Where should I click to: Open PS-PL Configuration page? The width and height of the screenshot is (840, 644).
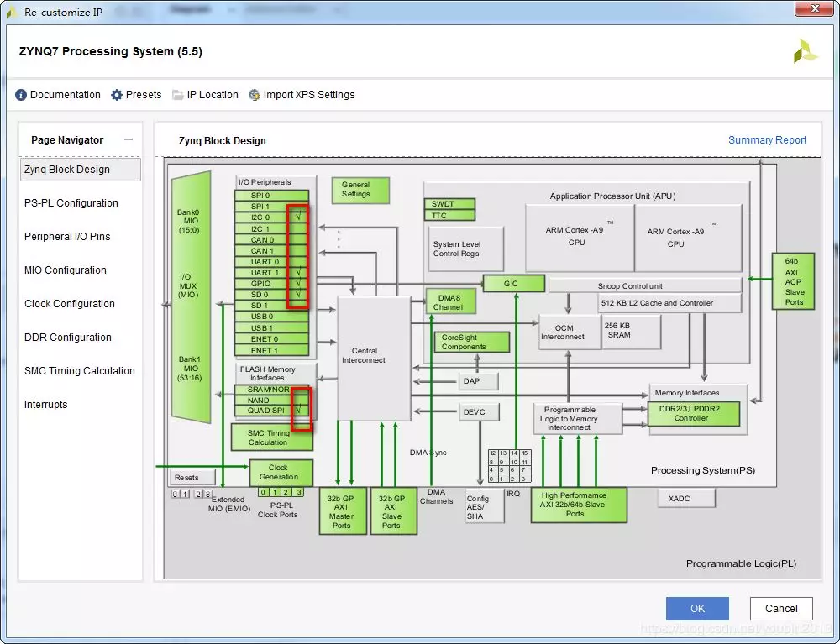71,203
